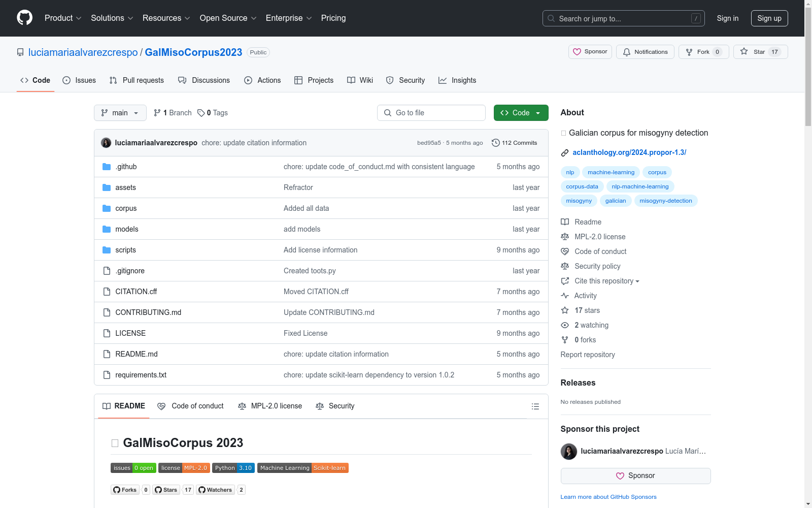The height and width of the screenshot is (508, 812).
Task: Click the CITATION.cff file icon
Action: point(107,292)
